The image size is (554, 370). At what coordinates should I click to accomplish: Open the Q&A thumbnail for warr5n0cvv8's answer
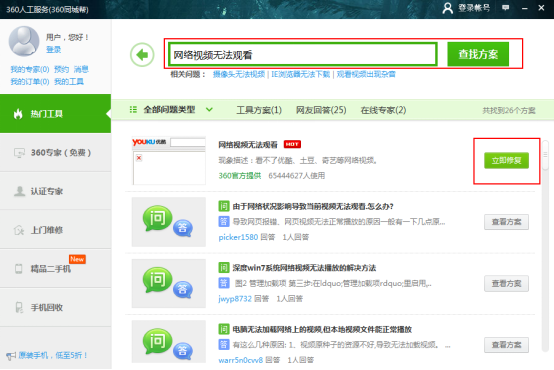click(169, 342)
